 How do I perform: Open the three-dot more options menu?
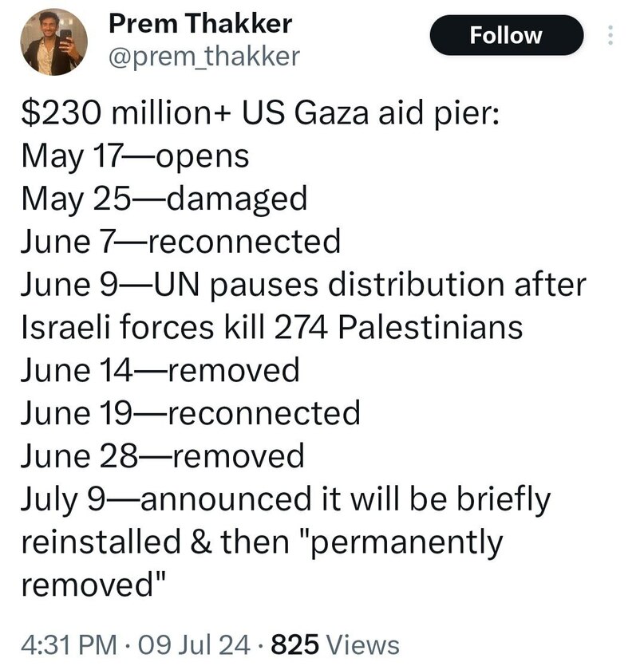(x=610, y=35)
